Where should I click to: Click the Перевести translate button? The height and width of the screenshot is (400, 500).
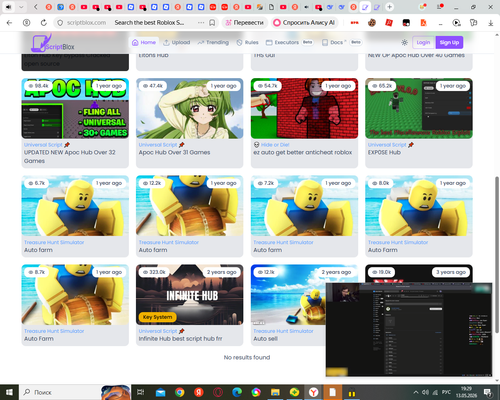(x=245, y=23)
